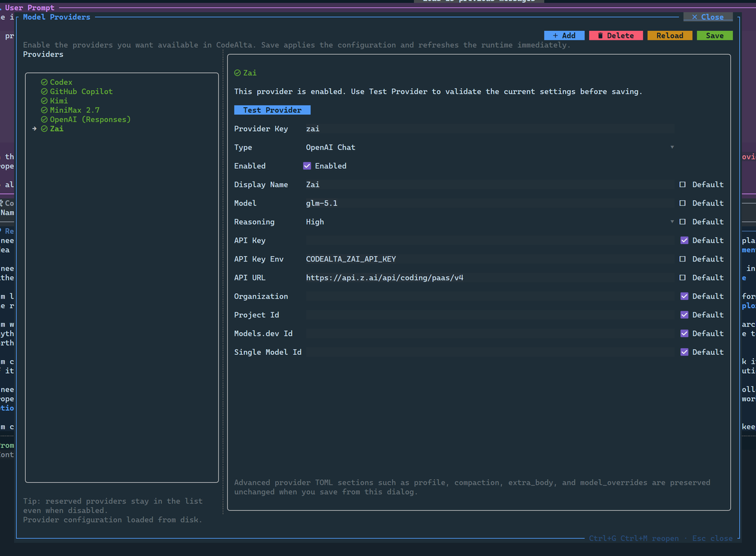This screenshot has height=556, width=756.
Task: Toggle the Default checkbox for API Key Env
Action: [x=683, y=259]
